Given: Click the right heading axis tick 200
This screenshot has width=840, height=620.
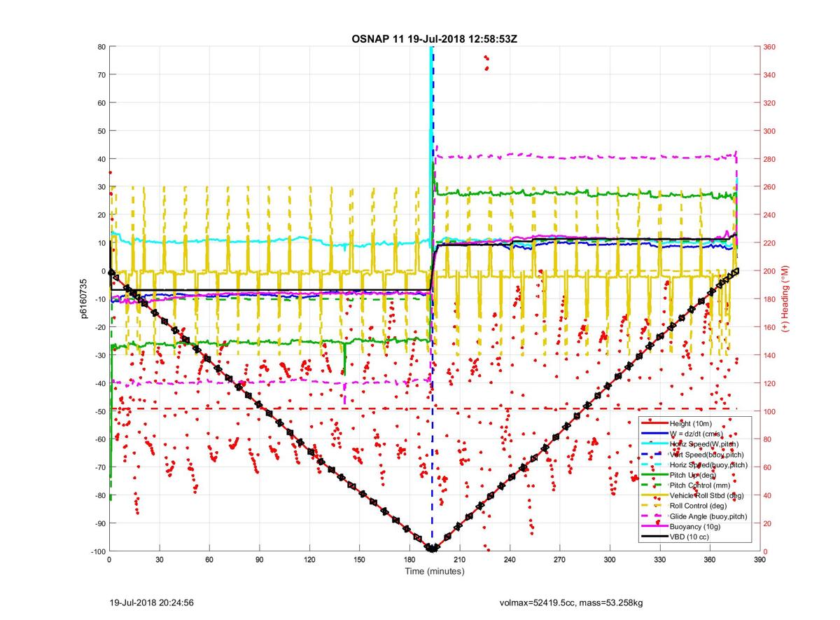Looking at the screenshot, I should 770,271.
